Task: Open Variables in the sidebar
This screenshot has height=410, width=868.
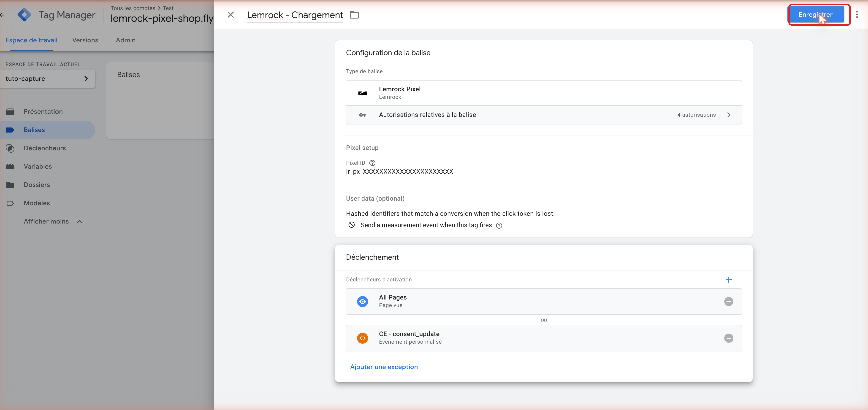Action: click(x=37, y=166)
